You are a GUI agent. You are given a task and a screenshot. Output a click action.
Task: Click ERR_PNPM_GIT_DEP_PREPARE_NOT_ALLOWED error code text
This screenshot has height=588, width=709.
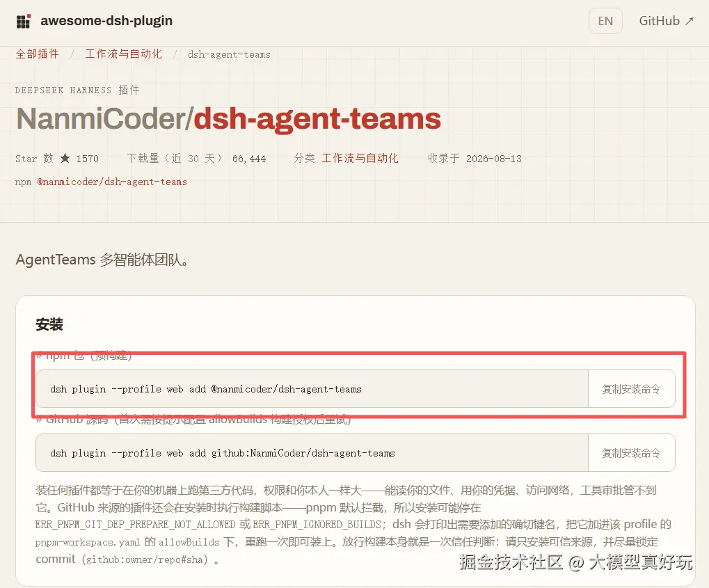135,525
